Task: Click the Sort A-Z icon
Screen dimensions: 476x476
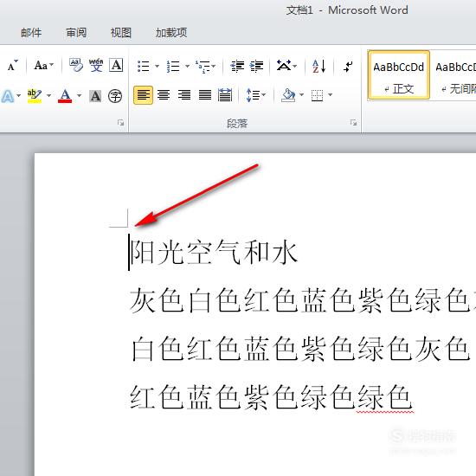Action: 319,66
